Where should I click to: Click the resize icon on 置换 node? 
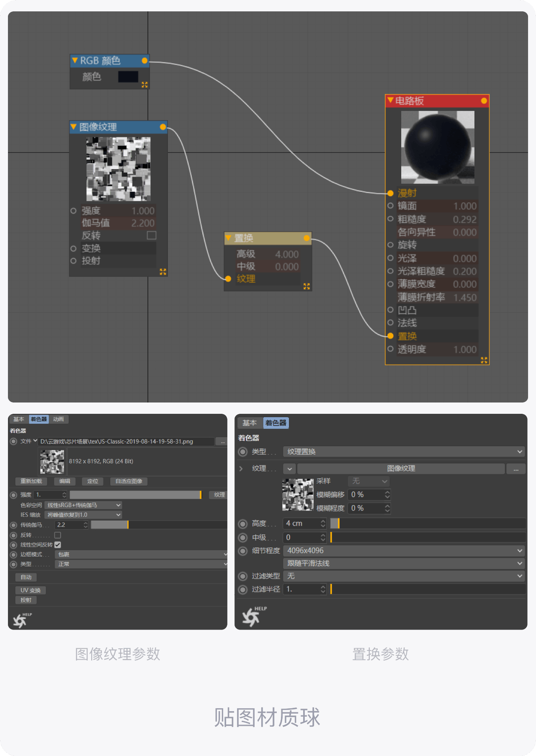pyautogui.click(x=307, y=286)
